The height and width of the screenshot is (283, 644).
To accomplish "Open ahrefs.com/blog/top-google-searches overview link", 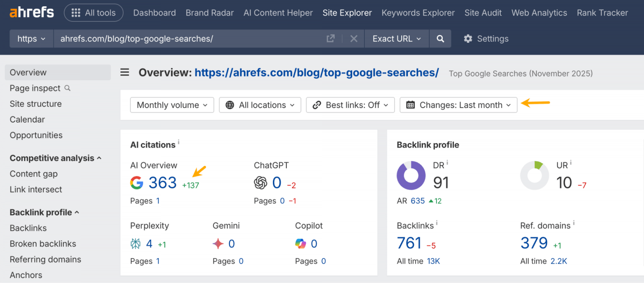I will [x=317, y=73].
